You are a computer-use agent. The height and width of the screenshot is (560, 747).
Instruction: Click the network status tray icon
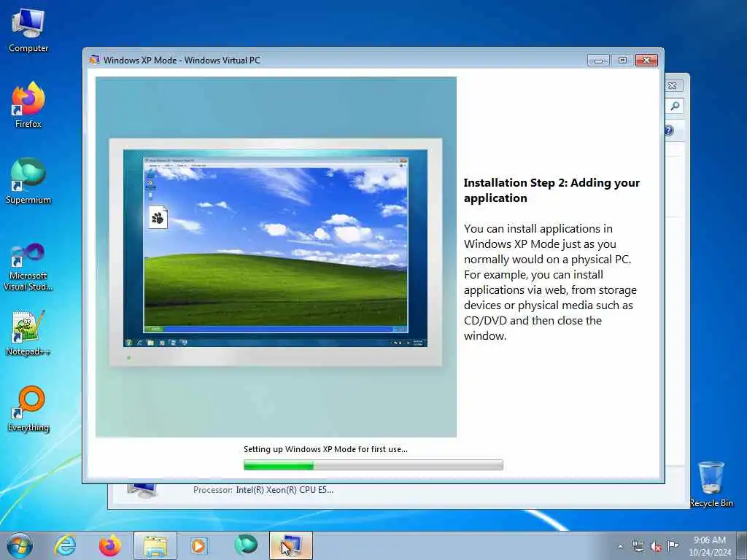(638, 547)
